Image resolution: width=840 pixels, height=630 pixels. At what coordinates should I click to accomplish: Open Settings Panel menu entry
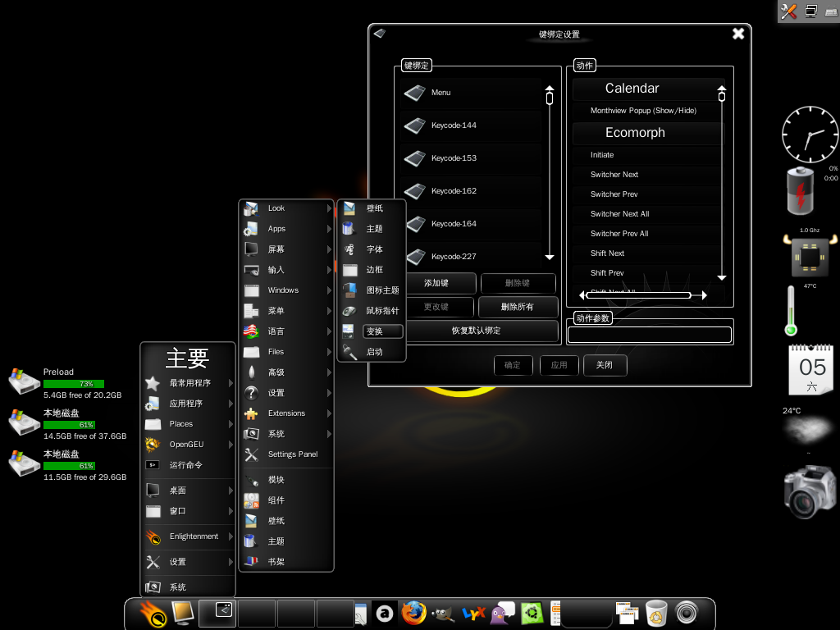(x=286, y=454)
